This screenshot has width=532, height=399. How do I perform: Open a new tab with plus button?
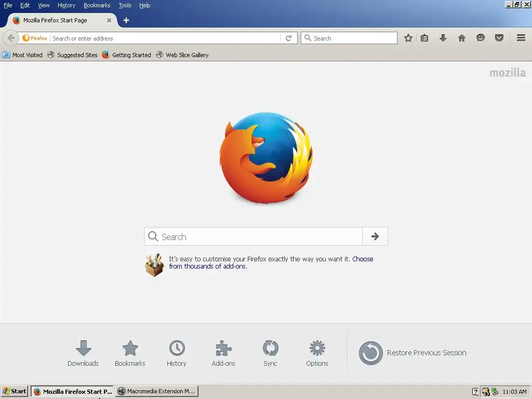tap(126, 20)
